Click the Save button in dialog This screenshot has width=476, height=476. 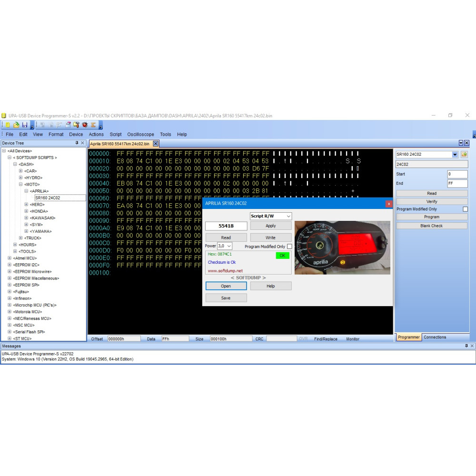tap(226, 298)
